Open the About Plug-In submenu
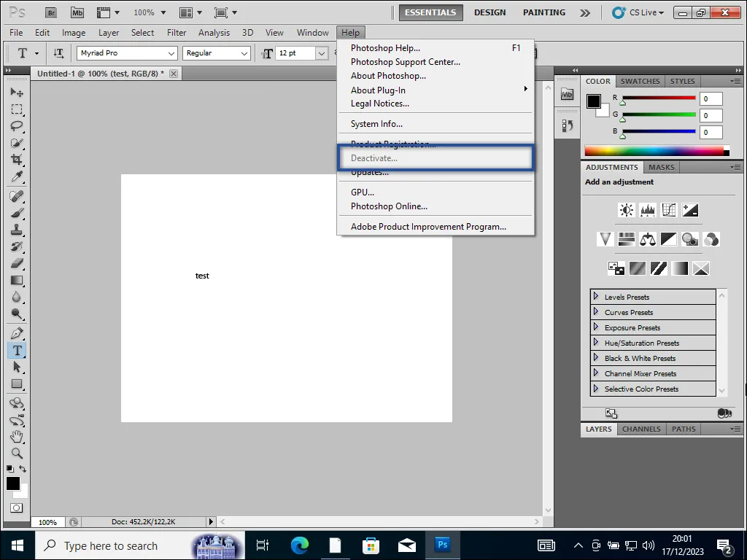 coord(436,90)
